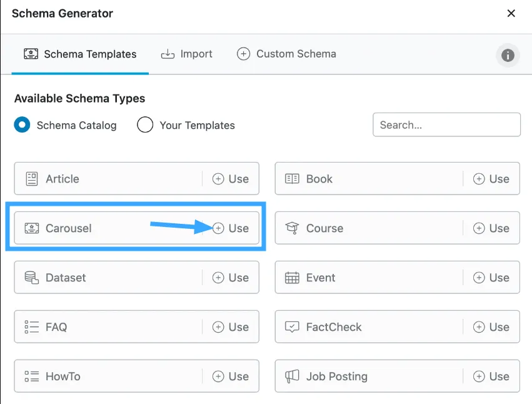
Task: Click the Event calendar icon
Action: (x=292, y=278)
